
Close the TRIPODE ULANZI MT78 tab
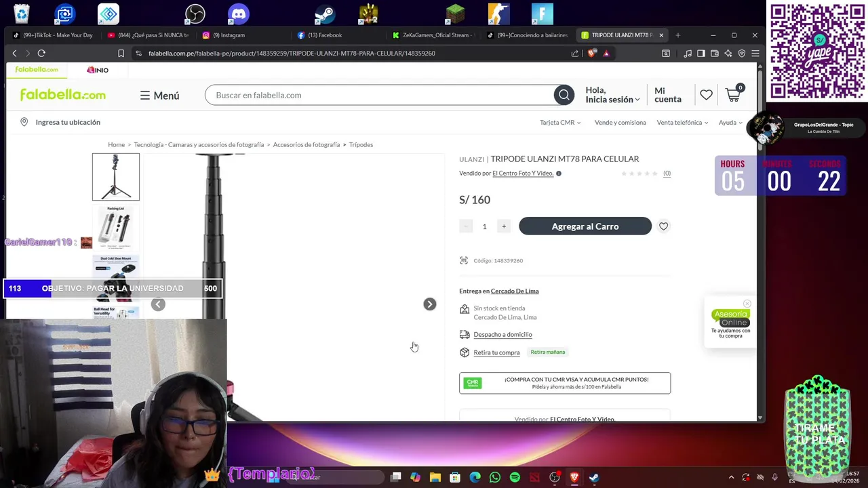click(661, 35)
